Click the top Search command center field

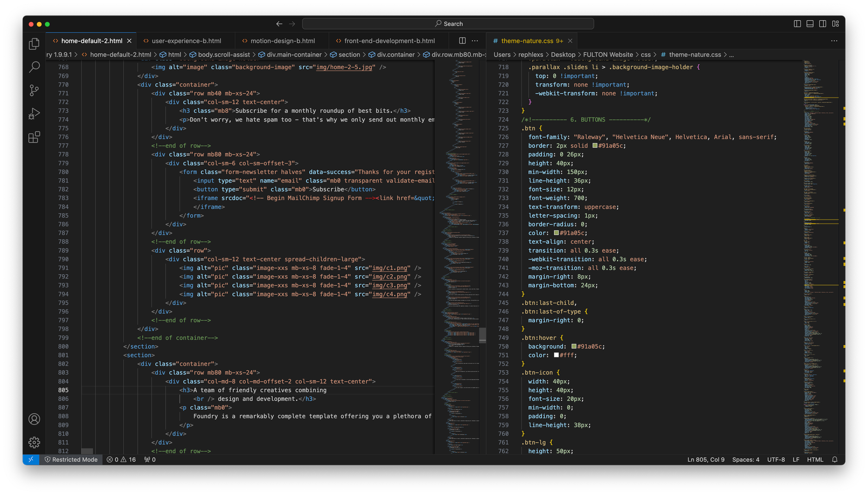[x=448, y=24]
